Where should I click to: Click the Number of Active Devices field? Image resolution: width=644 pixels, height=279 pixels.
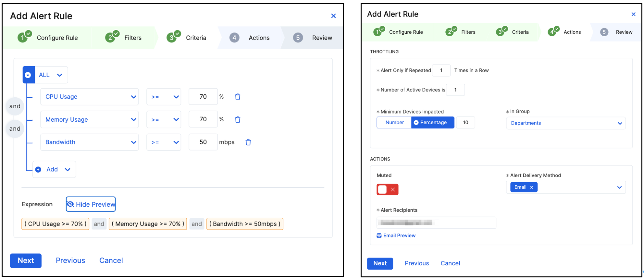[455, 90]
